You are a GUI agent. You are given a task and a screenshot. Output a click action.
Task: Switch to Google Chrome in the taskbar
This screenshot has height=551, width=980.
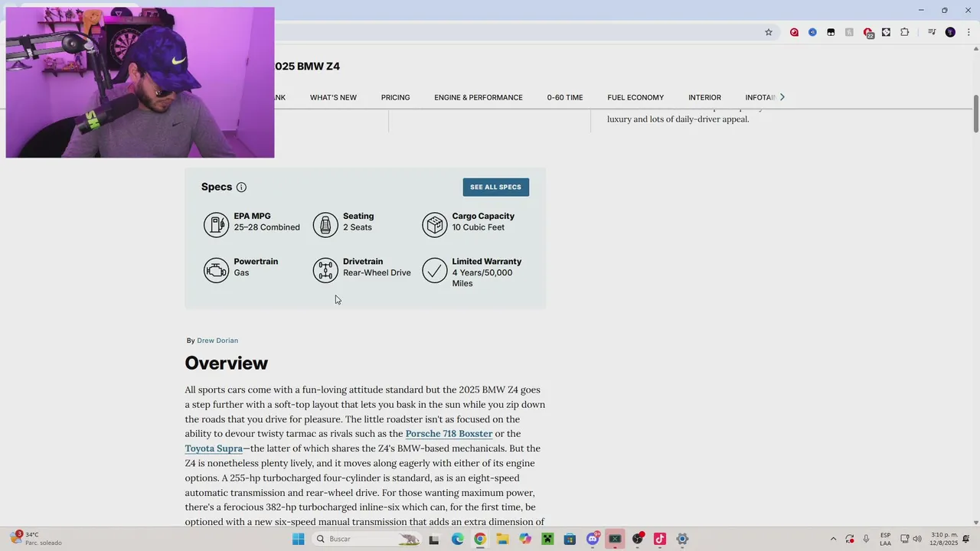479,539
